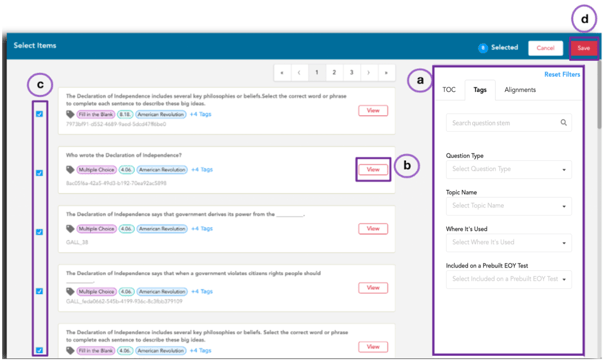The height and width of the screenshot is (362, 603).
Task: Click the tag icon on the 'derives its power' card
Action: [x=70, y=229]
